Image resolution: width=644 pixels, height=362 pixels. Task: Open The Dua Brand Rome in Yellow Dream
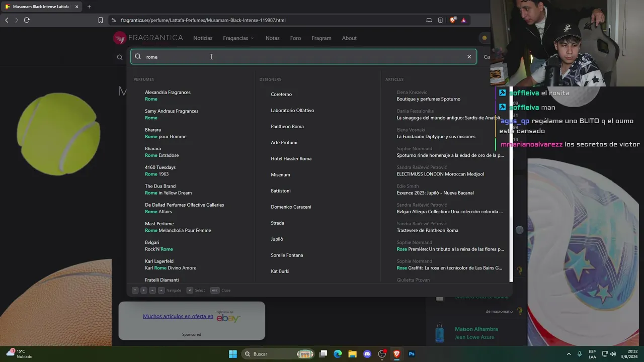tap(168, 190)
